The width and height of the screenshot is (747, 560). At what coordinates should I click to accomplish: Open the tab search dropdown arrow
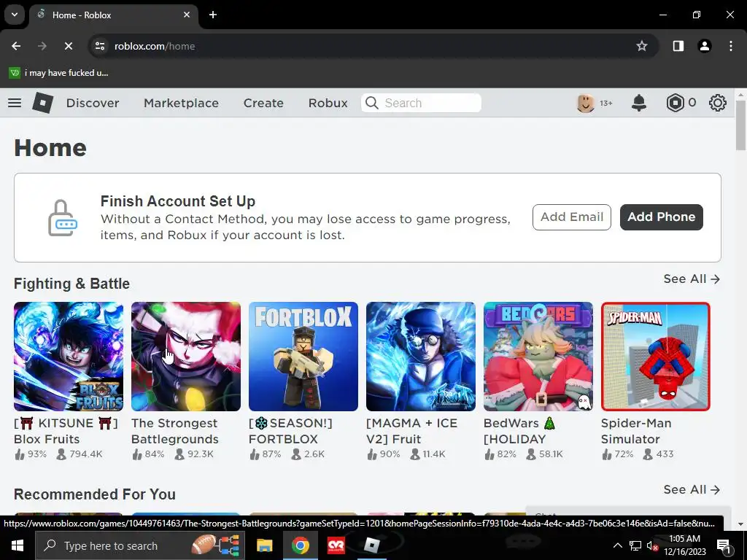coord(15,15)
